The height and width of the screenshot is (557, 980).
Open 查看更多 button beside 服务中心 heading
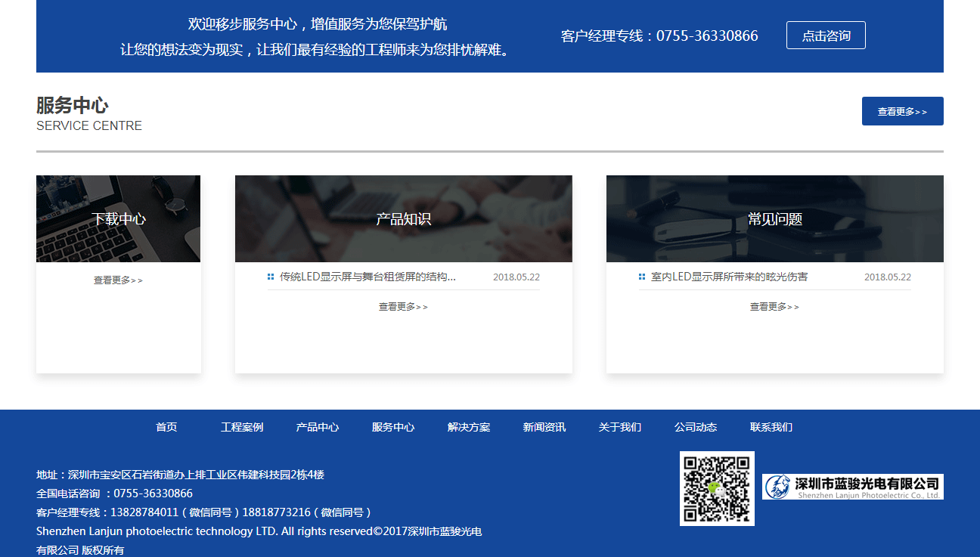click(902, 111)
